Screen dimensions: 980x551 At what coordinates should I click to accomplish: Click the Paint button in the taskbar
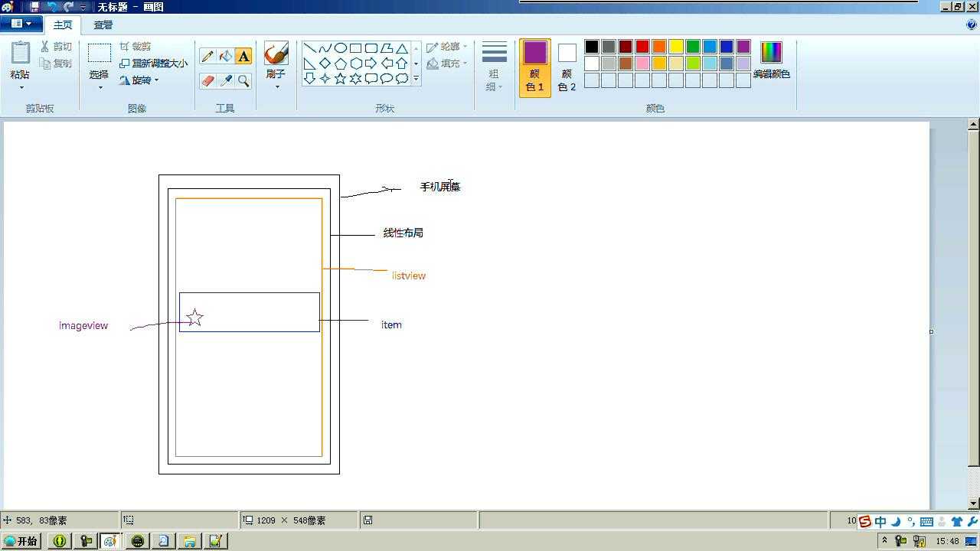[x=110, y=541]
